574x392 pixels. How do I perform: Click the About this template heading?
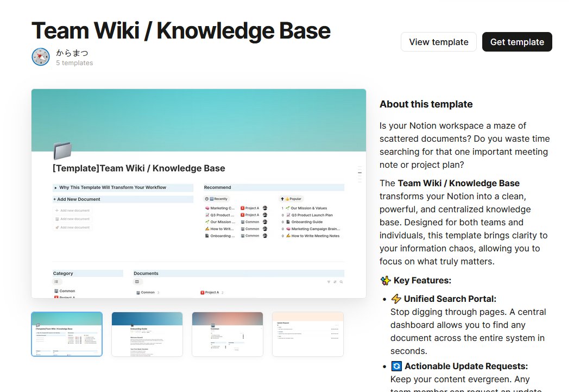426,104
